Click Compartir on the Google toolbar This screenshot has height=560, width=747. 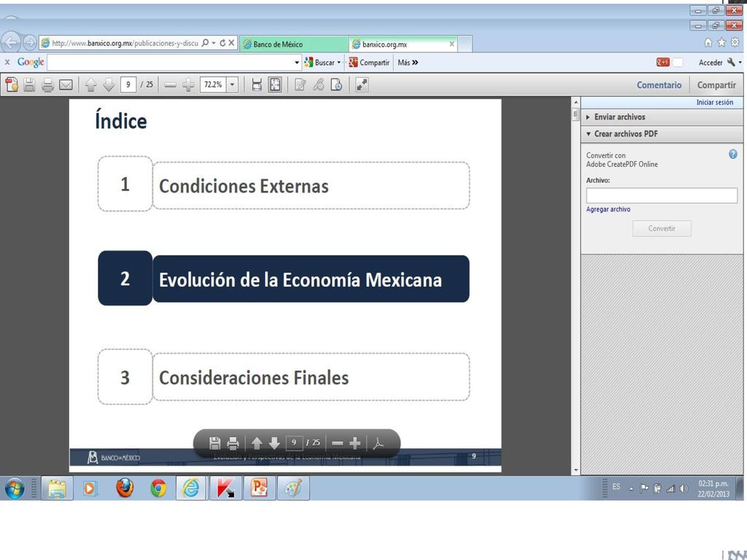[x=368, y=63]
